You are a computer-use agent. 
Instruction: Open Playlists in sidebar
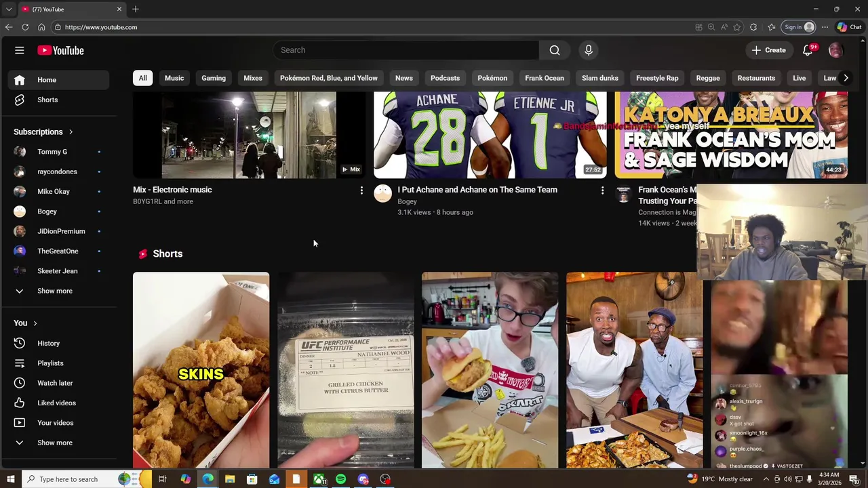tap(58, 363)
